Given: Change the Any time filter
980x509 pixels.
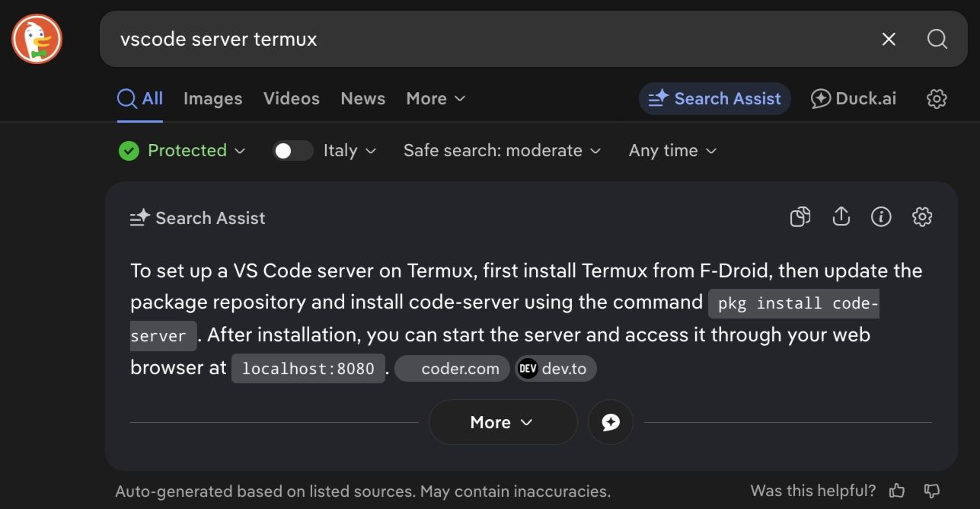Looking at the screenshot, I should click(672, 150).
